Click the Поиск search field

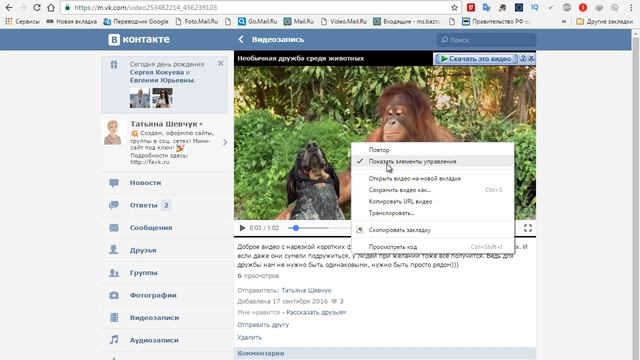486,40
